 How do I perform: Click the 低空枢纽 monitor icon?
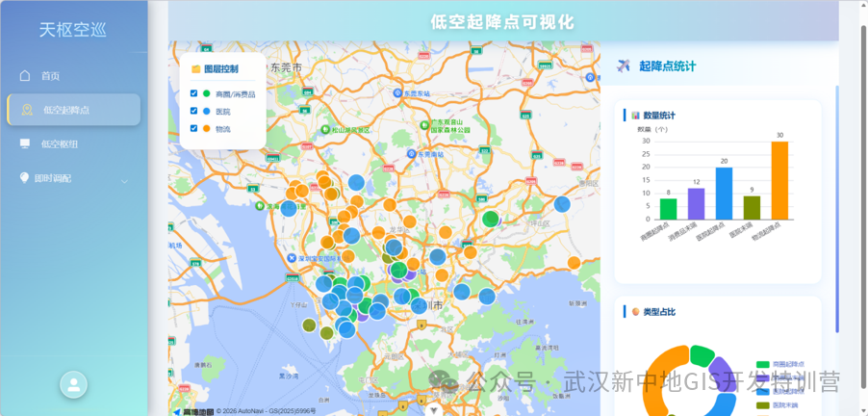(x=25, y=144)
